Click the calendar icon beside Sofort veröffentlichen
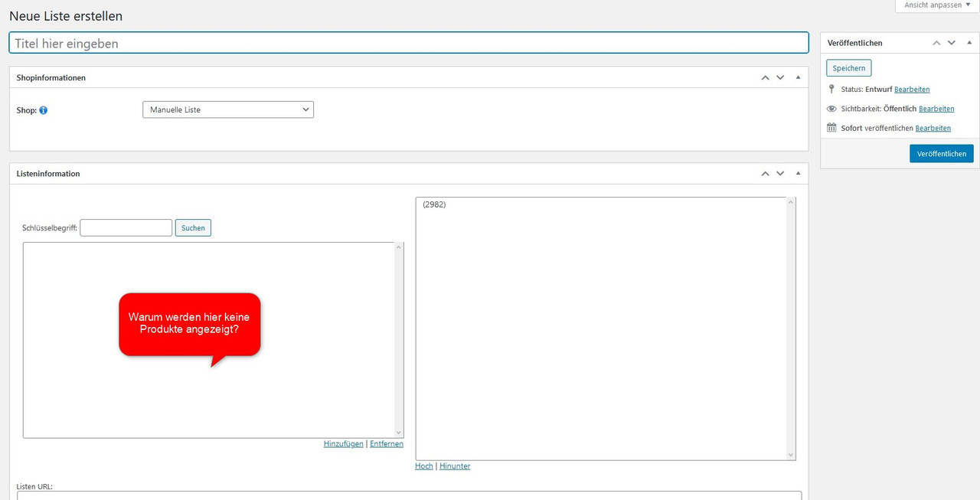This screenshot has width=980, height=500. point(831,128)
